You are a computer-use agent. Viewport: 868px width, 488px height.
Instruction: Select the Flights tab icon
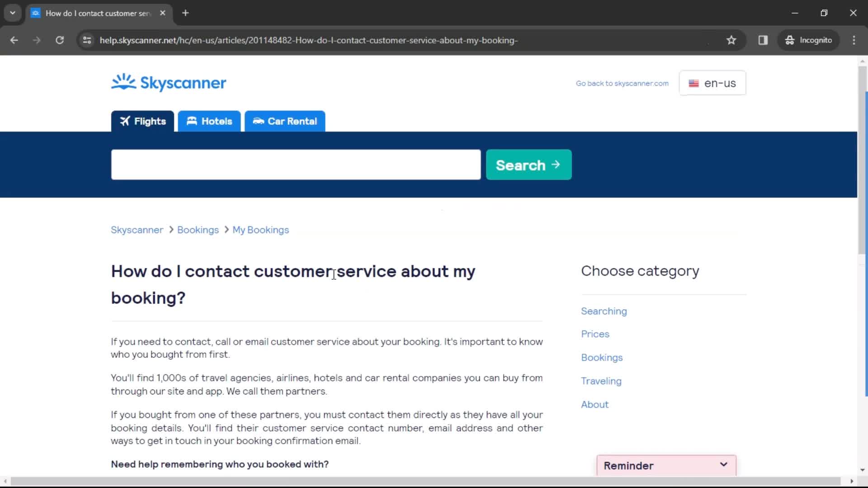(125, 121)
